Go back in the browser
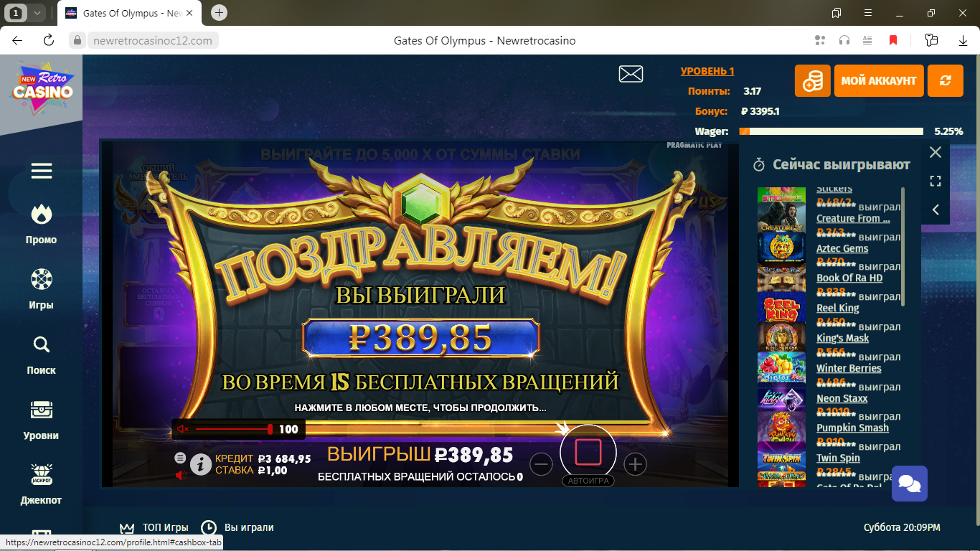This screenshot has width=980, height=551. [x=18, y=40]
